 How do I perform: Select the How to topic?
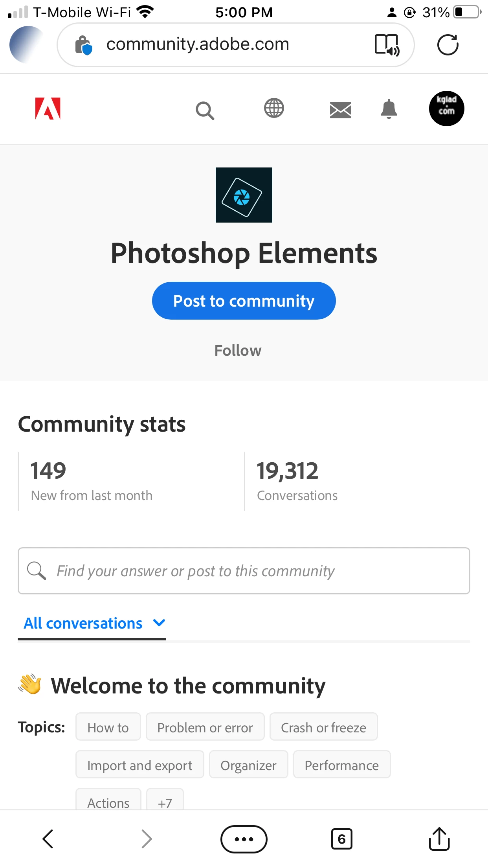coord(108,727)
